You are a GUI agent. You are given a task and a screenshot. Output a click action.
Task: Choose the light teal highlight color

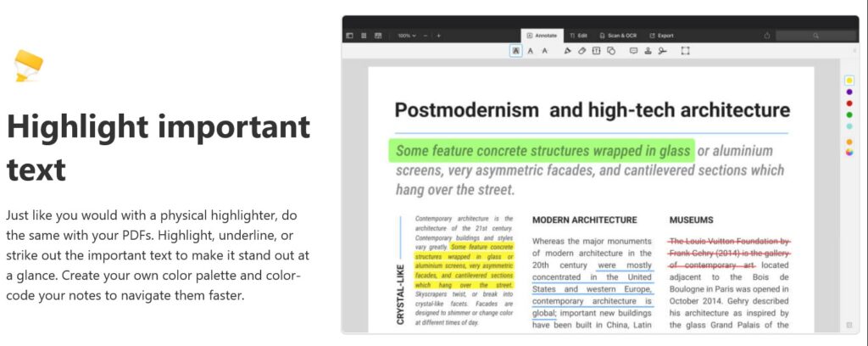pyautogui.click(x=849, y=126)
